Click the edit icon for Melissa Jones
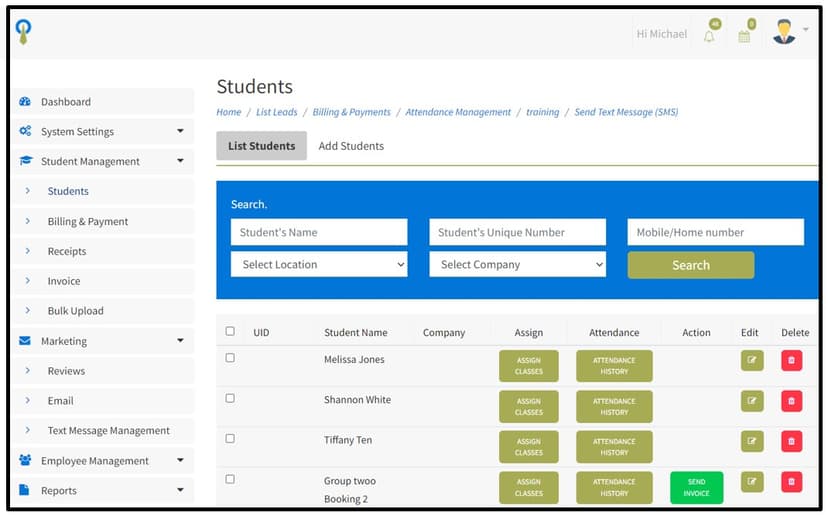 click(x=752, y=361)
